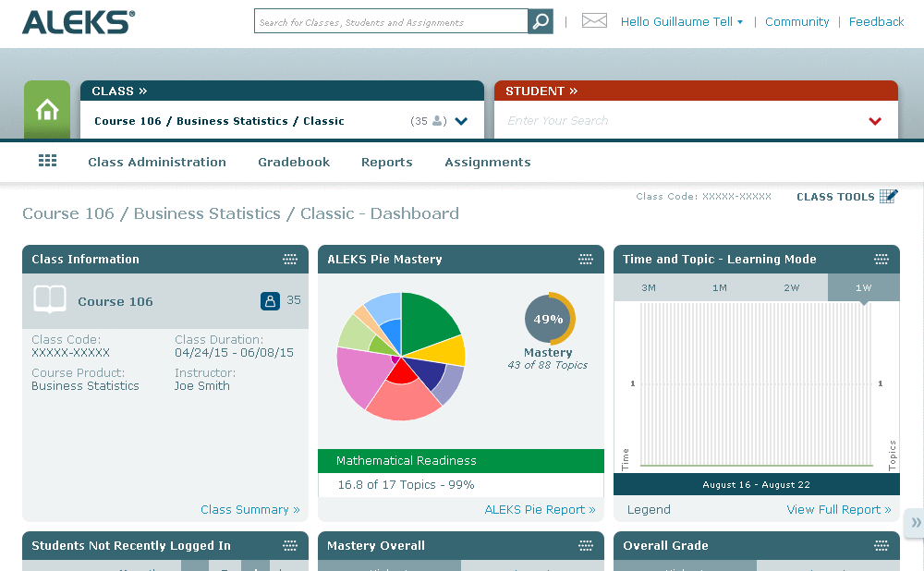Click the magnifier search button
This screenshot has width=924, height=571.
coord(541,22)
